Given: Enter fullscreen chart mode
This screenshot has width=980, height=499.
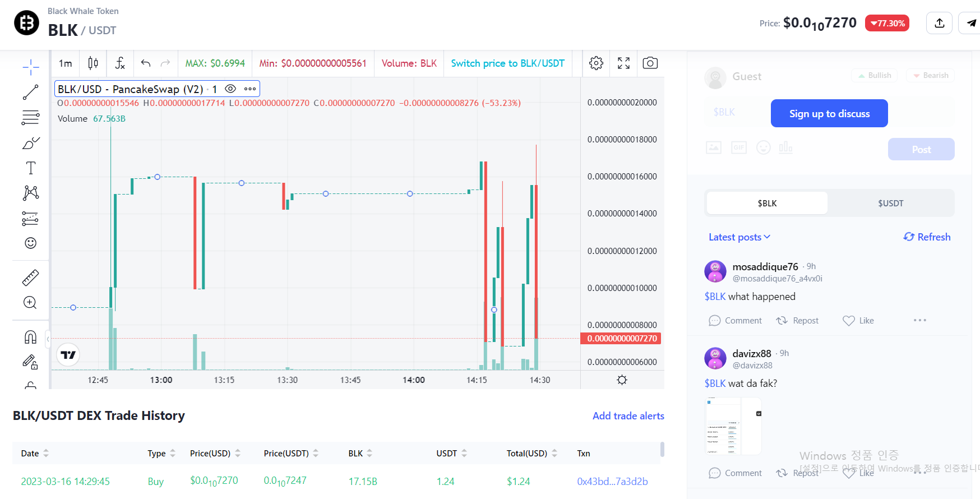Looking at the screenshot, I should pyautogui.click(x=623, y=63).
